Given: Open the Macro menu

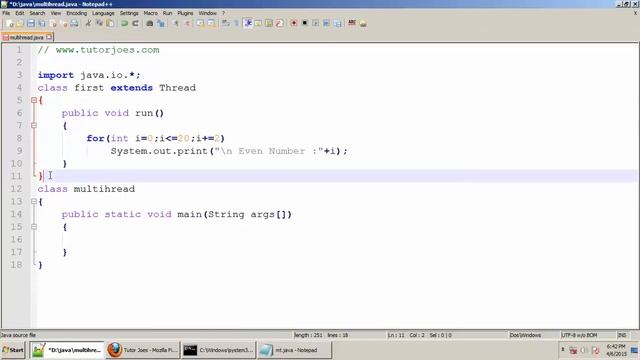Looking at the screenshot, I should click(151, 13).
